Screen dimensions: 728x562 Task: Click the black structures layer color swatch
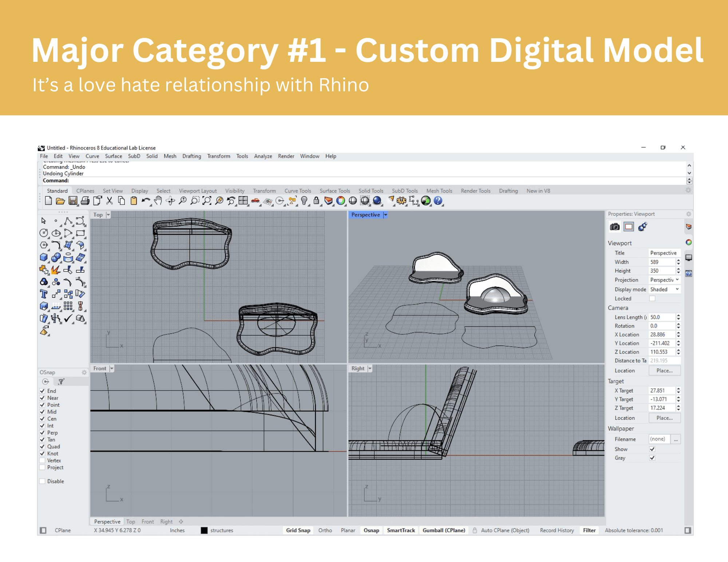point(204,530)
